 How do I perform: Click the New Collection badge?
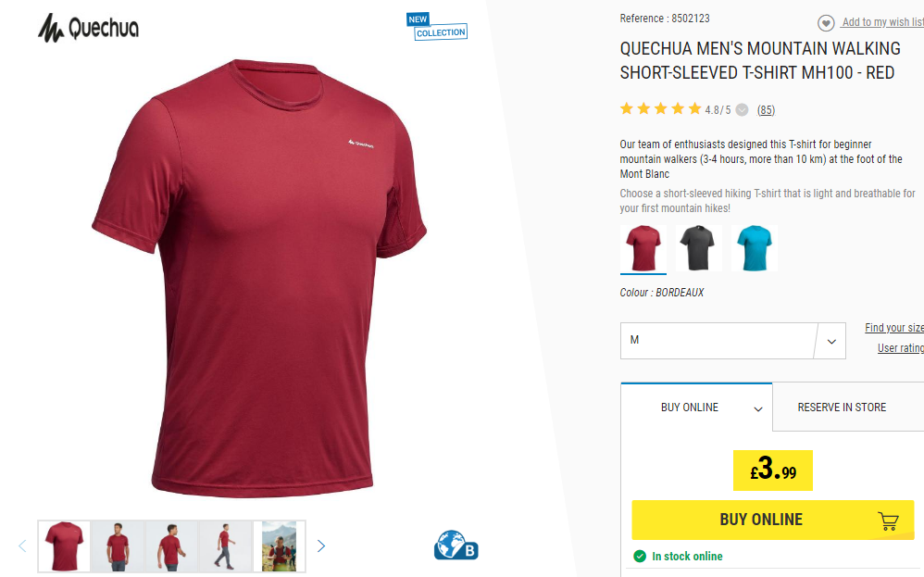(437, 27)
